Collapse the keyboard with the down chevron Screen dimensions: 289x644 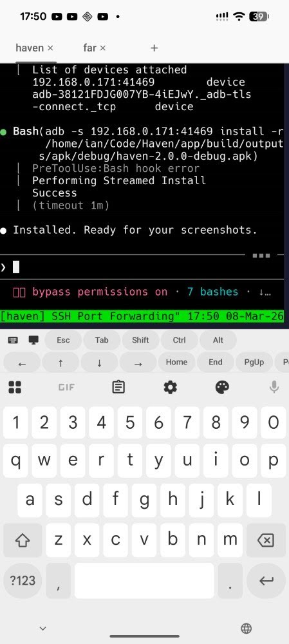pos(42,629)
